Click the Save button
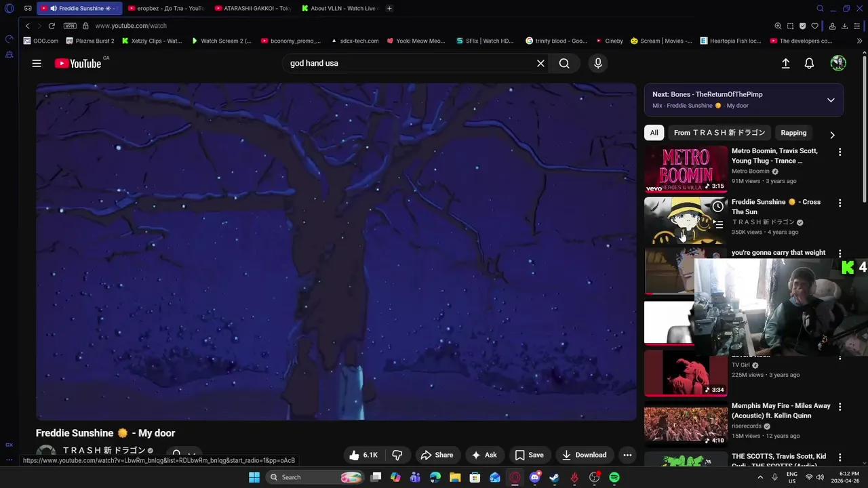The height and width of the screenshot is (488, 868). click(529, 455)
